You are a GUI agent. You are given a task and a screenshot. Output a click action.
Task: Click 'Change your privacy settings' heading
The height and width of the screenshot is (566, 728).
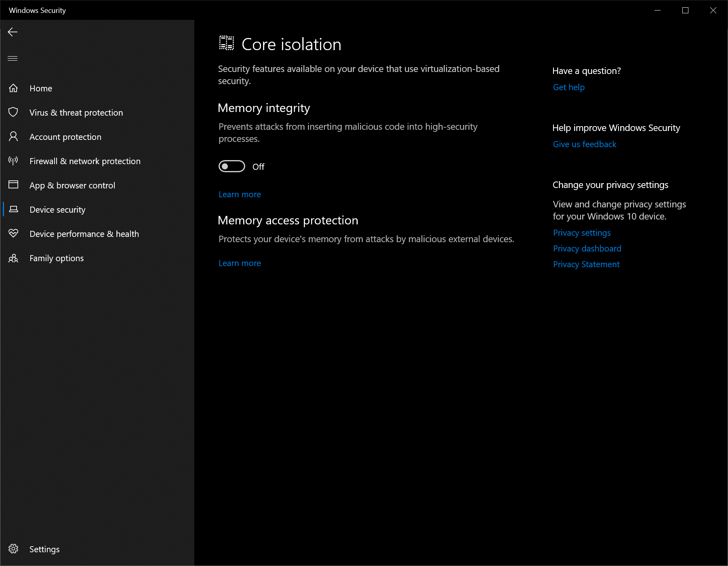coord(610,185)
